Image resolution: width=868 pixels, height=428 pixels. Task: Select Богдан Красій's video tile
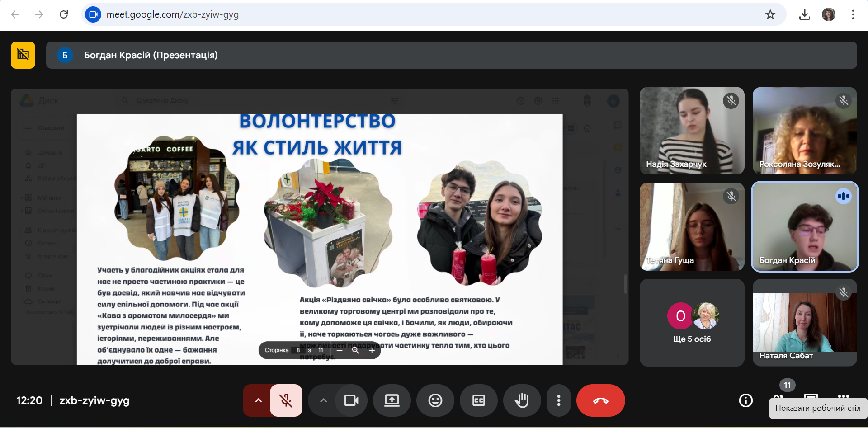click(x=804, y=227)
